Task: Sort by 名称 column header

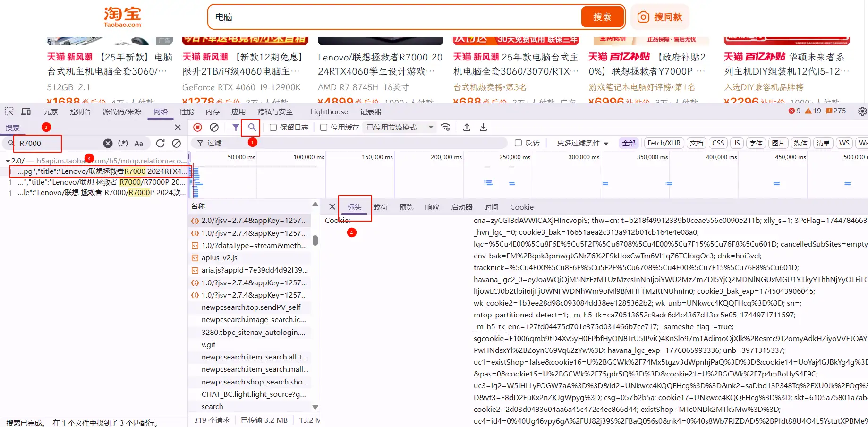Action: 198,206
